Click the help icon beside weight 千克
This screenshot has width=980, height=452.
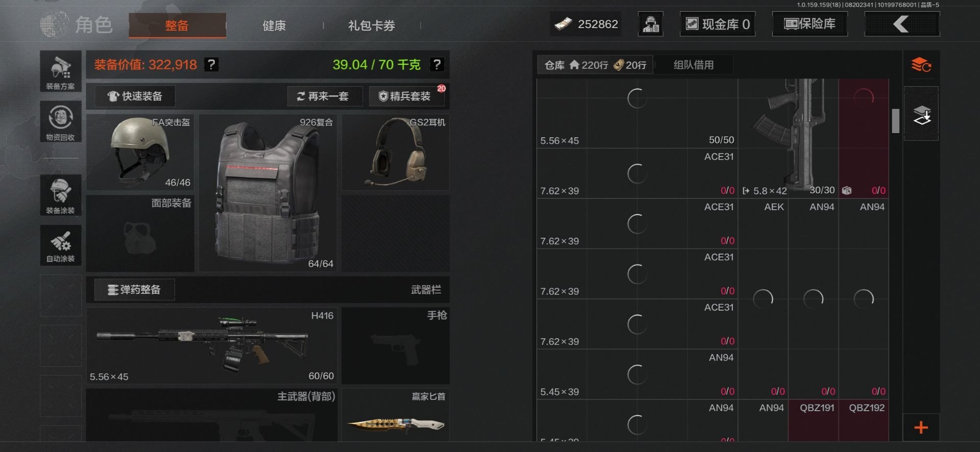point(436,65)
